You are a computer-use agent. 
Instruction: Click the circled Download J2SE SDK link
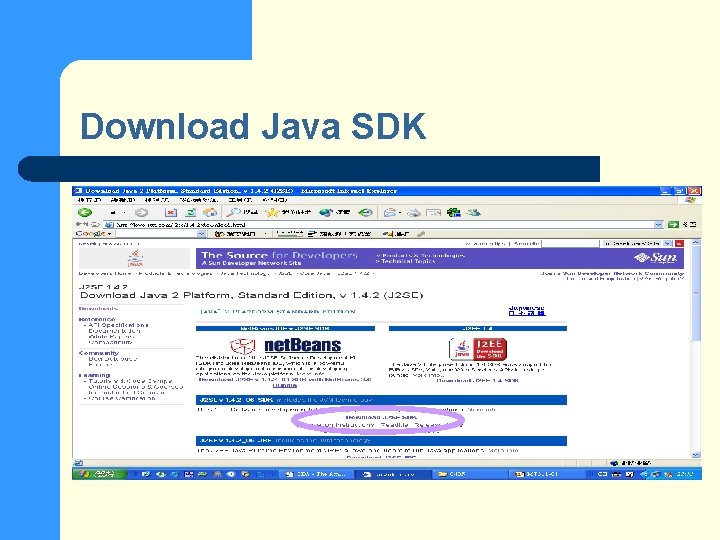(381, 417)
